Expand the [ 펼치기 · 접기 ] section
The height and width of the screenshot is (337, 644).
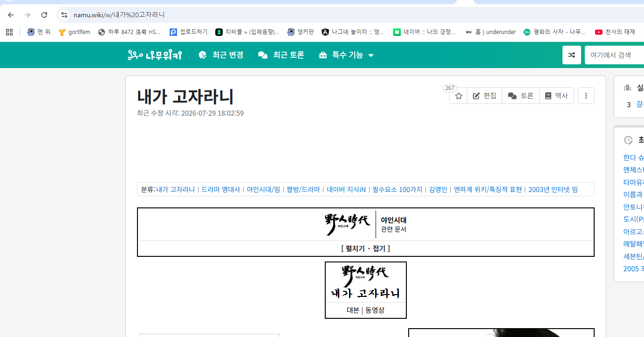[x=366, y=248]
